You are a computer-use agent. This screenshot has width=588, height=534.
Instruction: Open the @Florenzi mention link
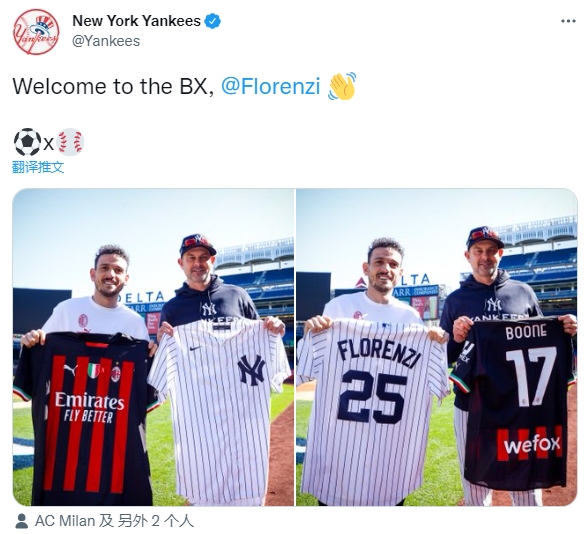pyautogui.click(x=270, y=86)
